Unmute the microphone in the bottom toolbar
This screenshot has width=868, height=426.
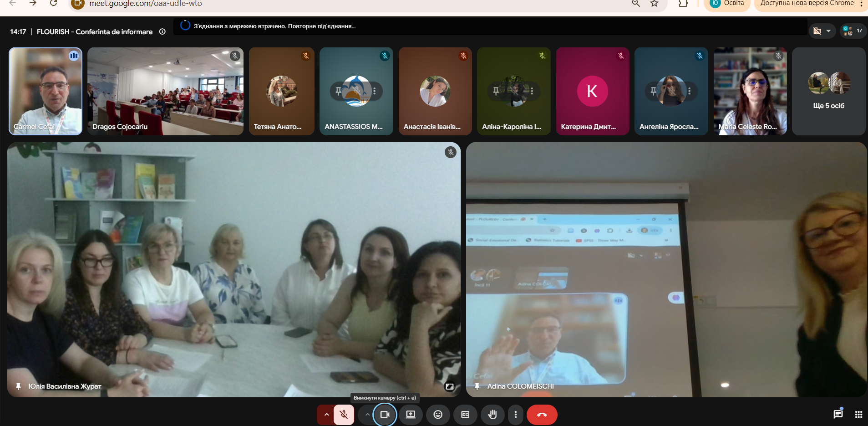coord(344,415)
